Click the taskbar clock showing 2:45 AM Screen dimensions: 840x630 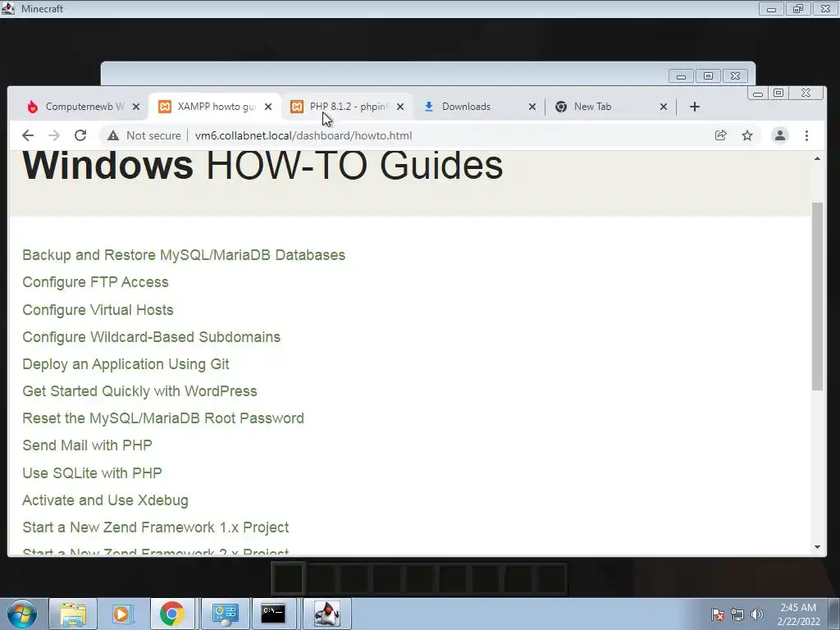798,614
